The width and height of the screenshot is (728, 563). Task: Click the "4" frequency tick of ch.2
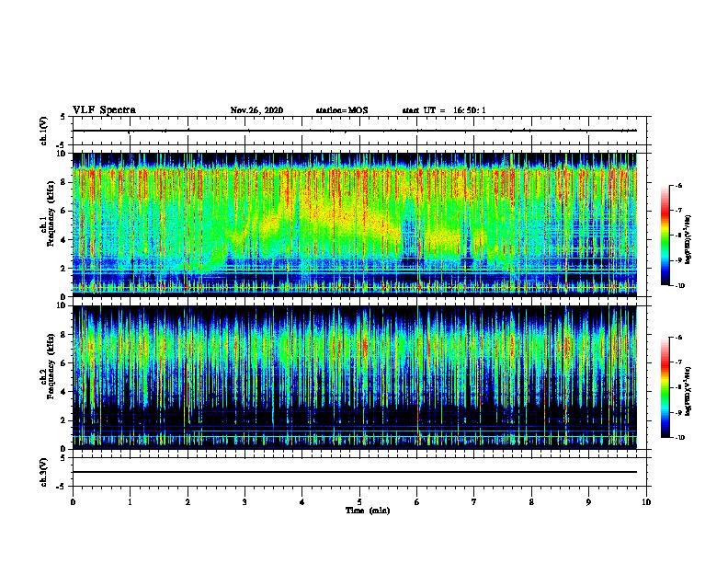(63, 392)
